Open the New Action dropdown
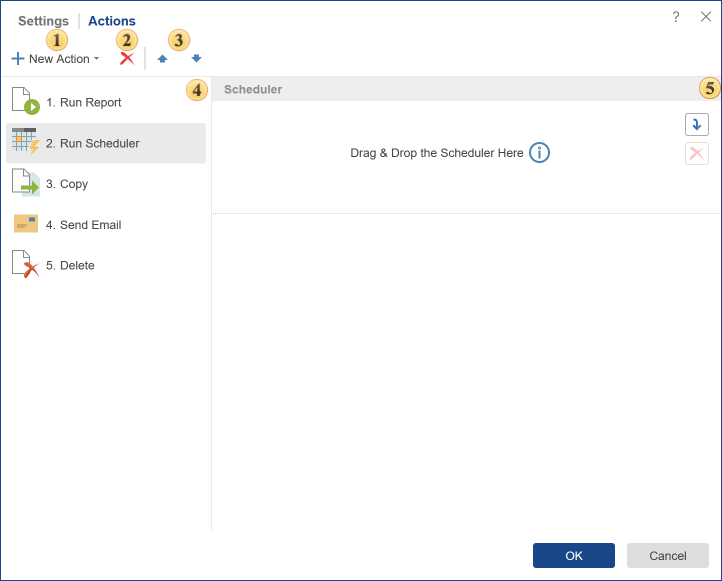The height and width of the screenshot is (581, 722). coord(56,59)
